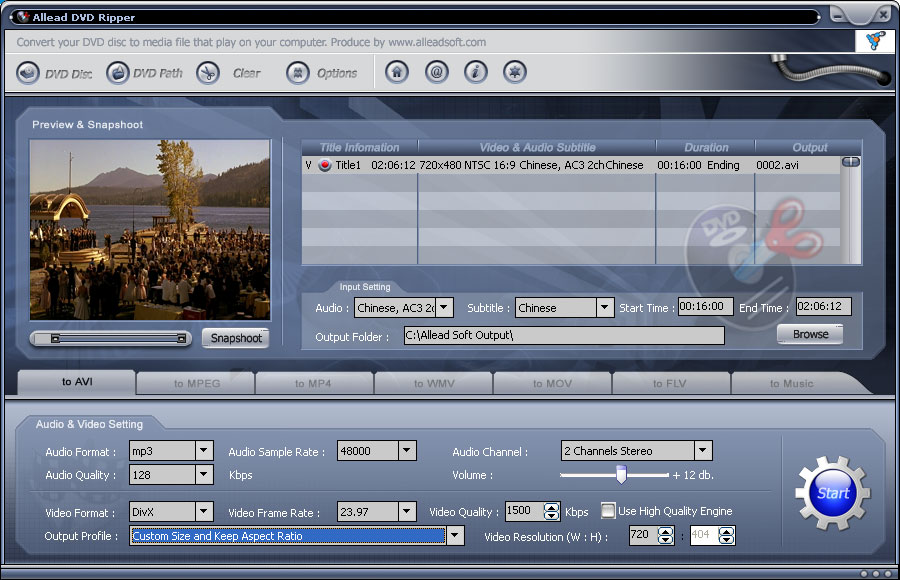Switch to the to FLV tab
Screen dimensions: 900x580
point(670,383)
